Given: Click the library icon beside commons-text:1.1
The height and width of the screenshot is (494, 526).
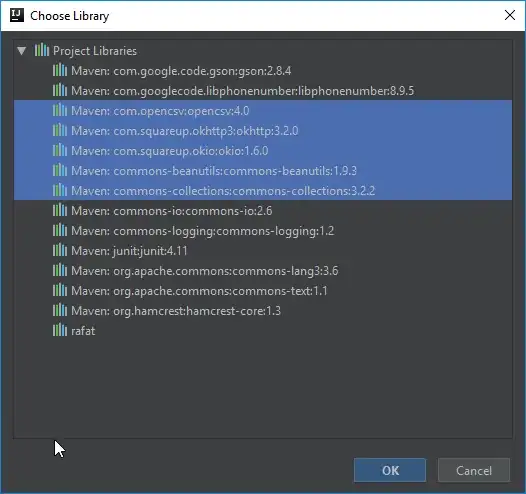Looking at the screenshot, I should click(60, 290).
